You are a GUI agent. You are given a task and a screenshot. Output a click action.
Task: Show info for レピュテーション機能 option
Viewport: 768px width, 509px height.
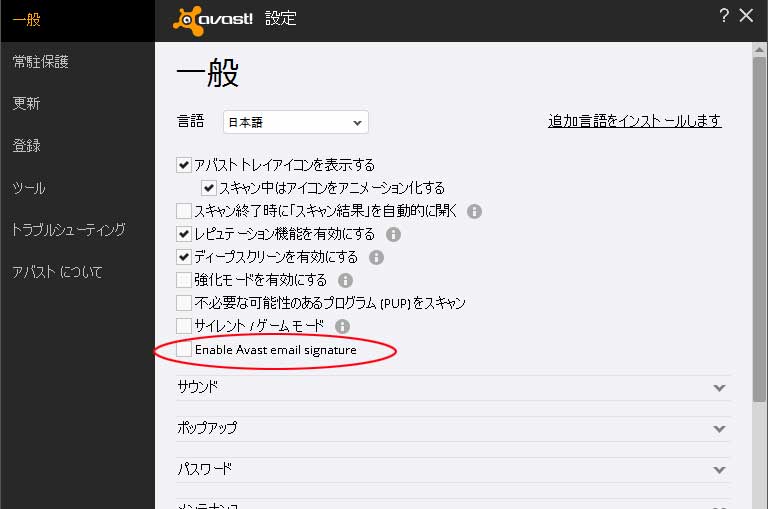coord(393,235)
